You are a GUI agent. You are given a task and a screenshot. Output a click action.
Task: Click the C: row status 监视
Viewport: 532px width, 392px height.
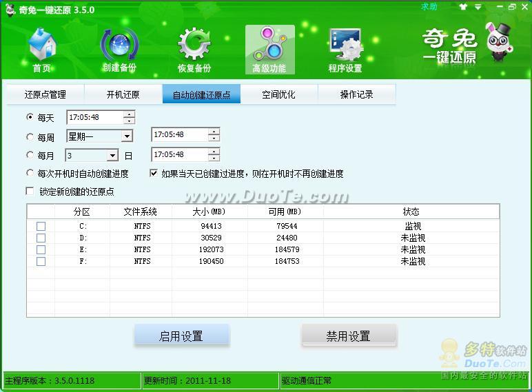click(413, 226)
